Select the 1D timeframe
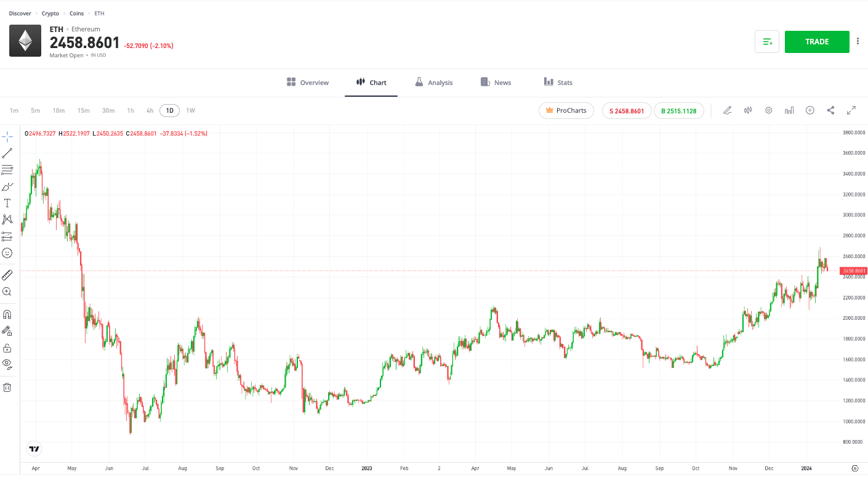Screen dimensions: 868x480 pos(169,111)
